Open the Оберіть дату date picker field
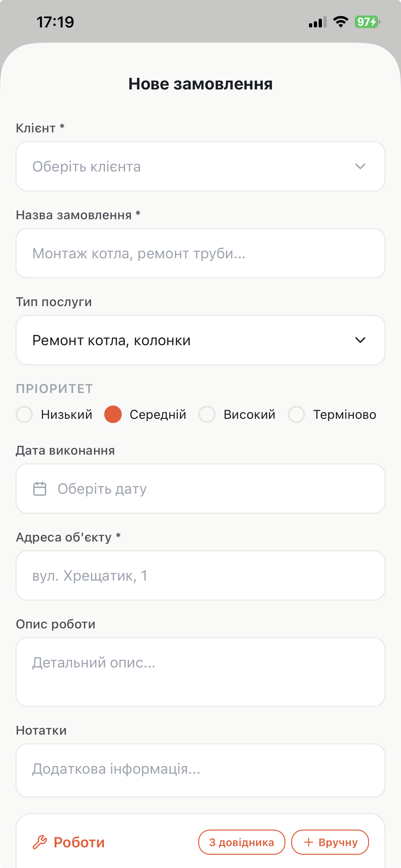Screen dimensions: 401x868 [200, 489]
